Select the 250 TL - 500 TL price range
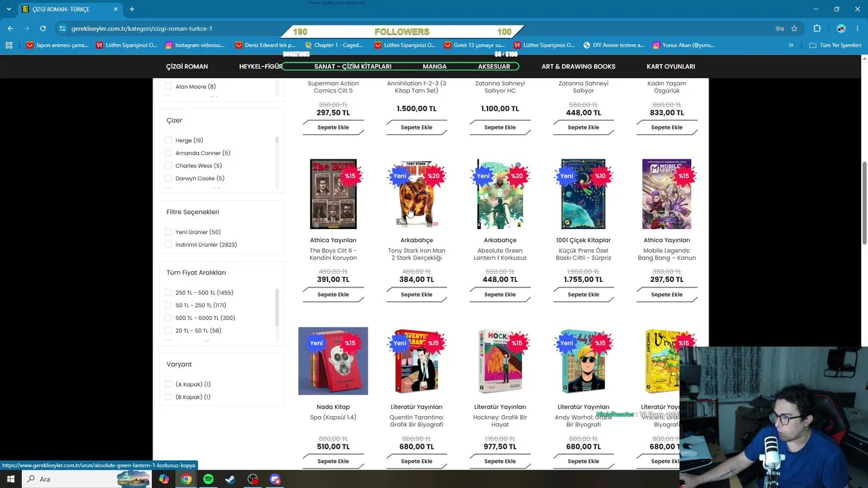Image resolution: width=868 pixels, height=488 pixels. [168, 293]
